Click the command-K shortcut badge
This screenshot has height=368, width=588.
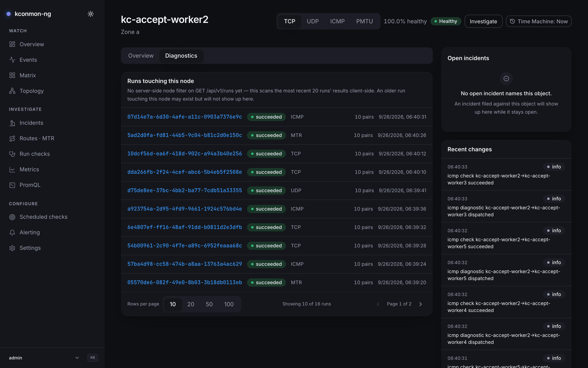[x=92, y=358]
